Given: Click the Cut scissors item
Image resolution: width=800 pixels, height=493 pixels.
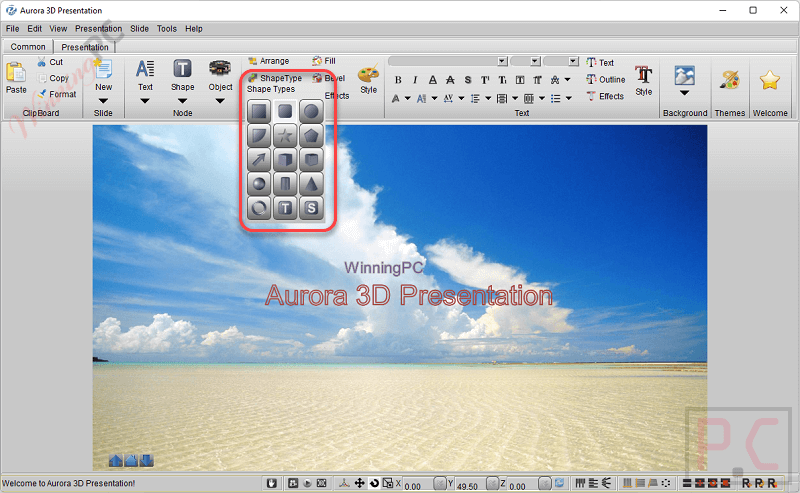Looking at the screenshot, I should pyautogui.click(x=50, y=62).
